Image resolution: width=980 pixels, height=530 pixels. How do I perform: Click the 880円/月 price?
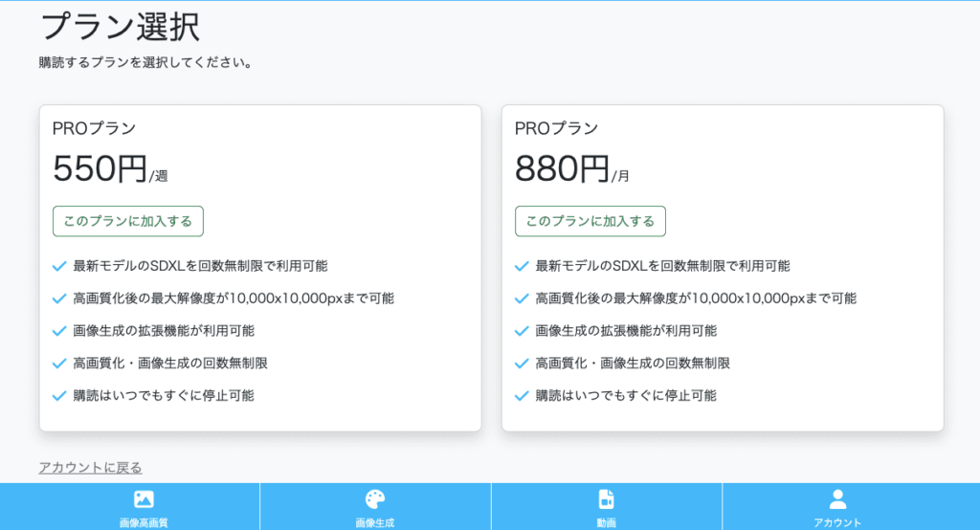click(x=572, y=168)
